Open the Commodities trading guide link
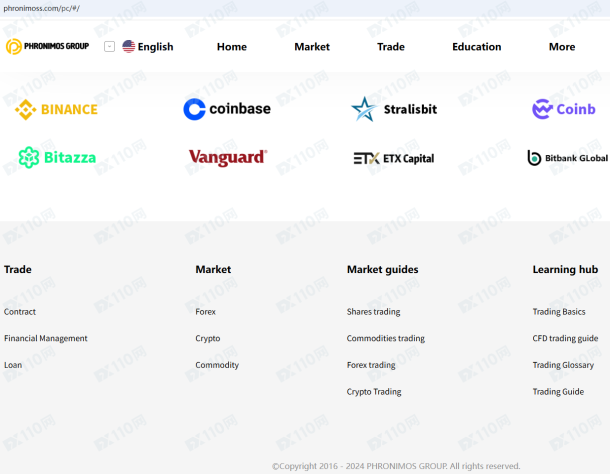 coord(386,338)
